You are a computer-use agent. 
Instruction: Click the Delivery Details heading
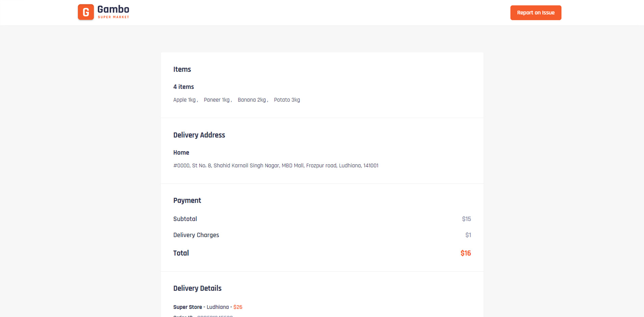(197, 288)
